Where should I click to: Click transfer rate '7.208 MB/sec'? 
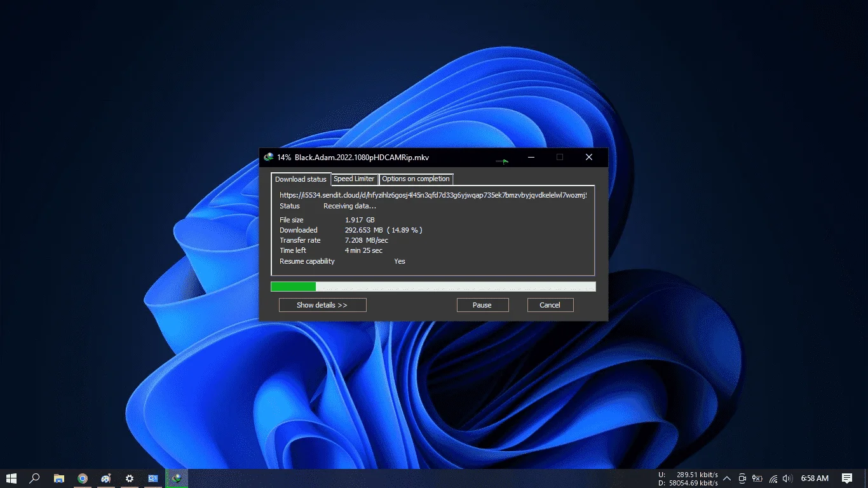coord(366,240)
